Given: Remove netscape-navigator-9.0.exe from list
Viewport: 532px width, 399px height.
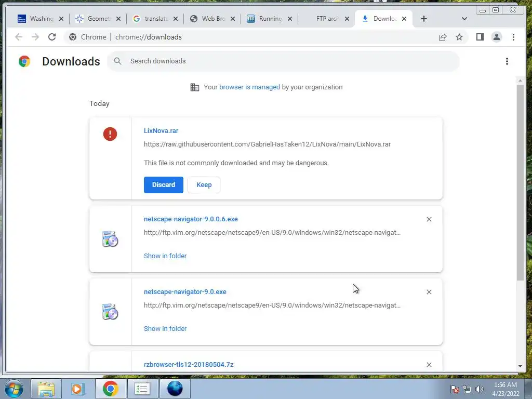Looking at the screenshot, I should 429,292.
